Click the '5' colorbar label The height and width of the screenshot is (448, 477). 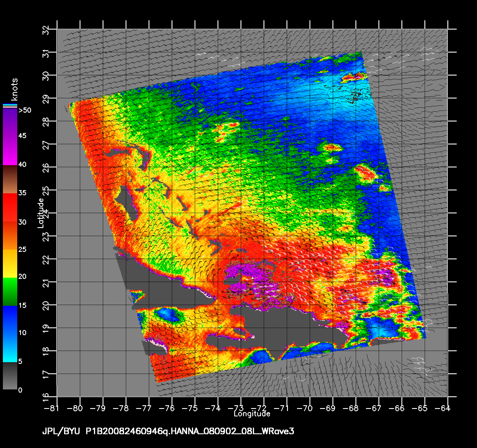[x=20, y=361]
